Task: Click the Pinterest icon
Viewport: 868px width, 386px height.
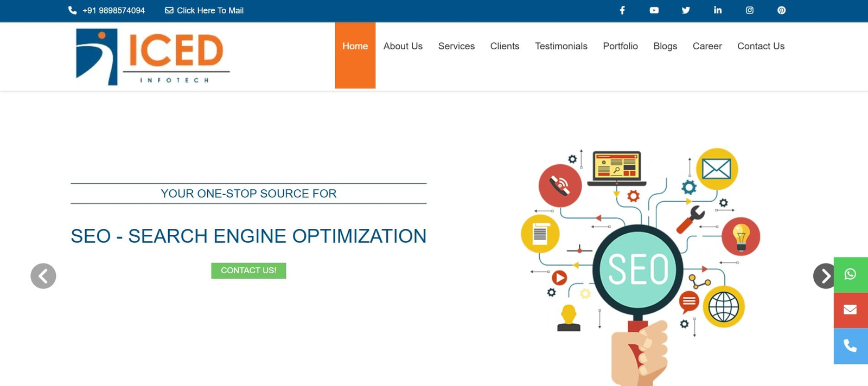Action: (x=781, y=10)
